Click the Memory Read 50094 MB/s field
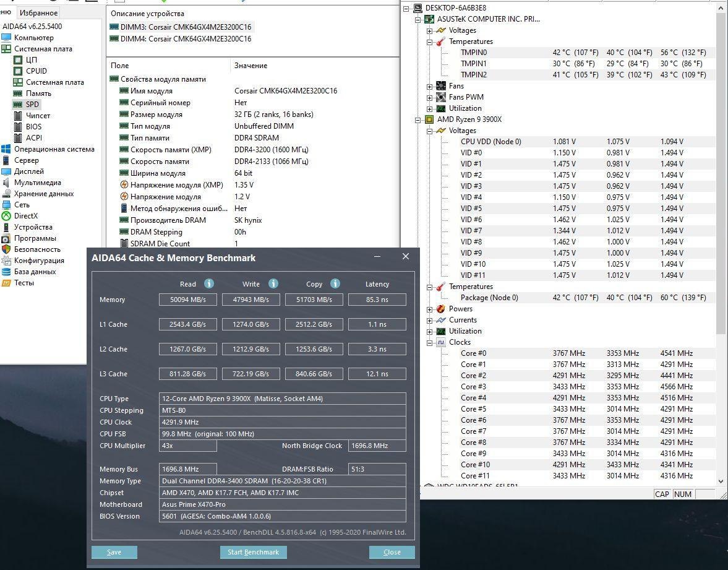This screenshot has height=570, width=728. coord(187,300)
